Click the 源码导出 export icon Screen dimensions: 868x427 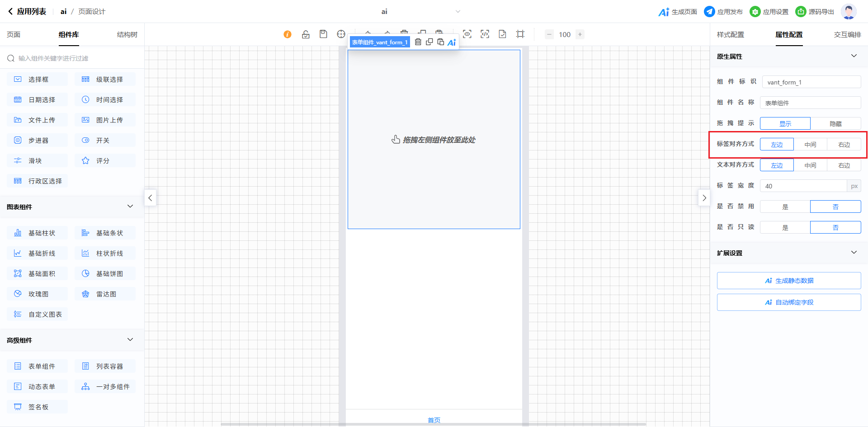(801, 12)
